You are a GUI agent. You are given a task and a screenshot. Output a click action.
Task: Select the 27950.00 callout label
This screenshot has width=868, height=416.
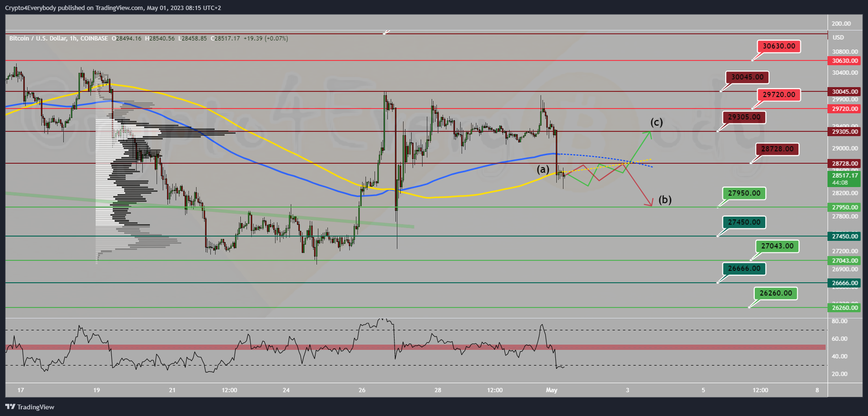(x=744, y=193)
